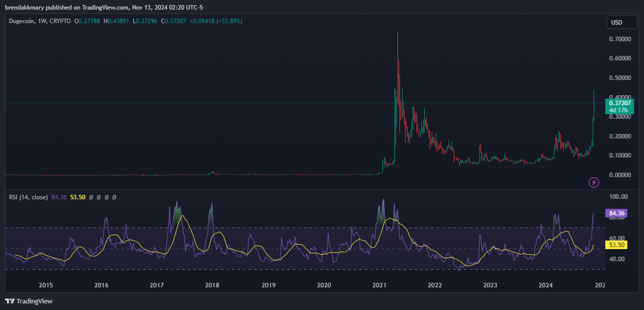Click the Dogecoin symbol name in legend
The image size is (644, 310).
(x=22, y=21)
